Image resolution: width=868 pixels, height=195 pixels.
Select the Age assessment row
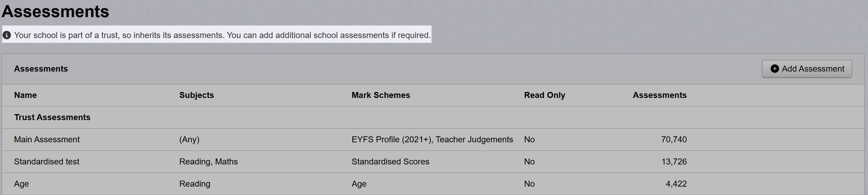(22, 184)
